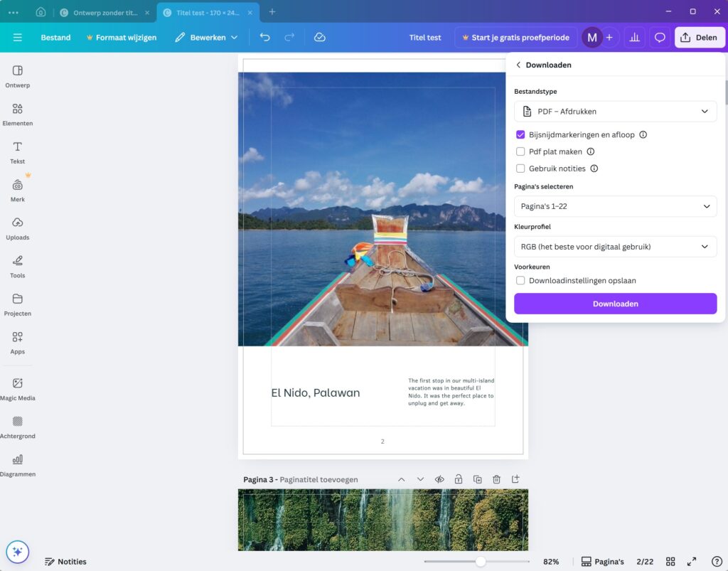This screenshot has height=571, width=728.
Task: Open the Uploads panel
Action: 17,228
